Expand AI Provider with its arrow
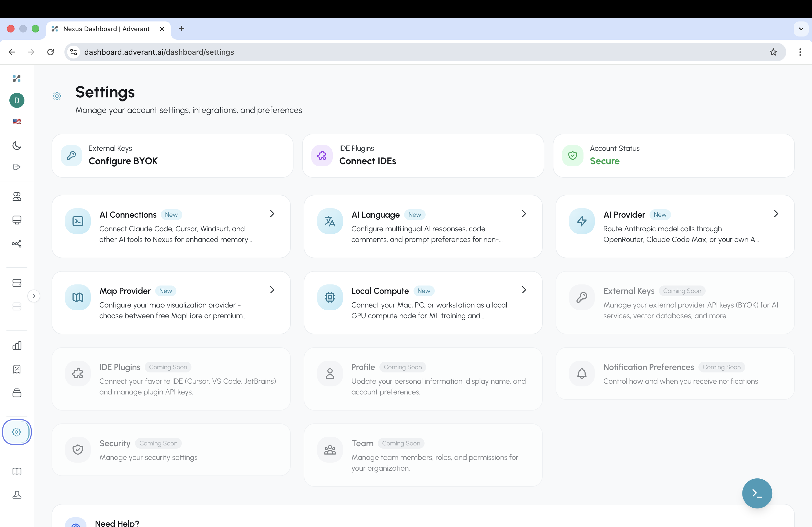812x527 pixels. (776, 214)
